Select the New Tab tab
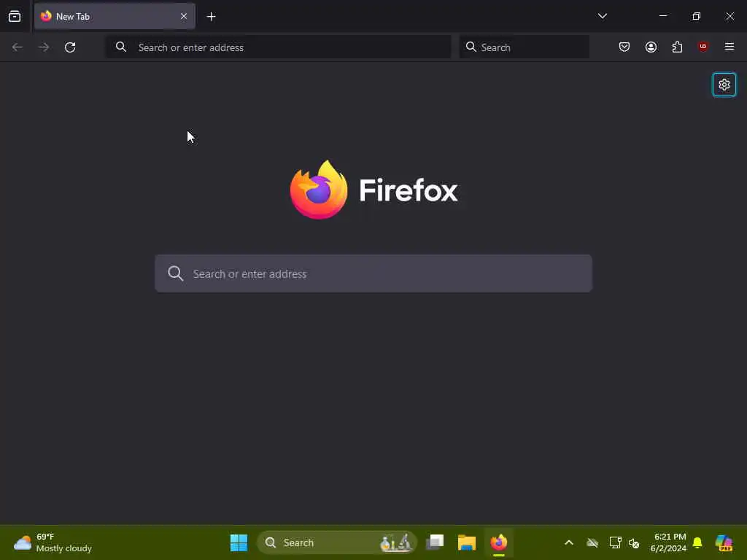 pyautogui.click(x=115, y=16)
